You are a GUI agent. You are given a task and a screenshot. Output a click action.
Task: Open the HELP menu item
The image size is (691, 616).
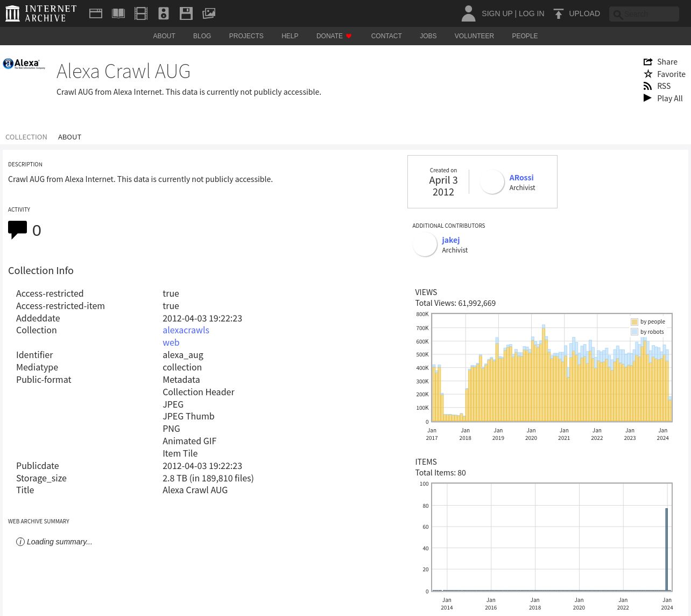point(290,36)
